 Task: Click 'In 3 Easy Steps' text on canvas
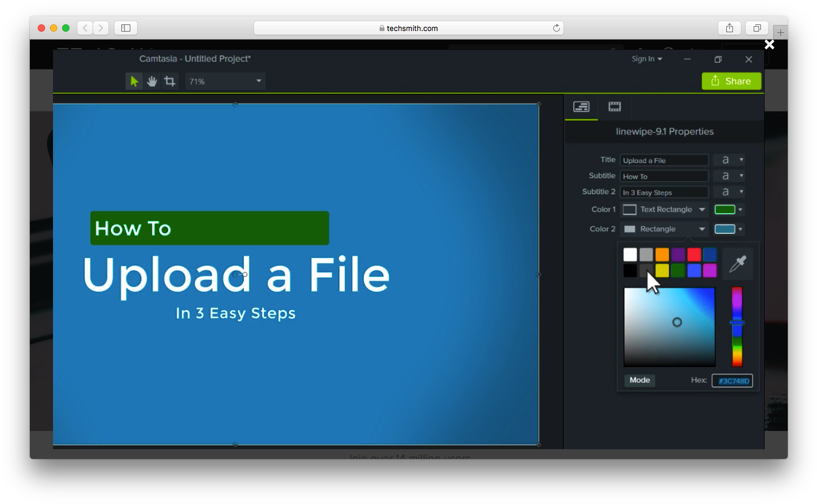click(236, 313)
